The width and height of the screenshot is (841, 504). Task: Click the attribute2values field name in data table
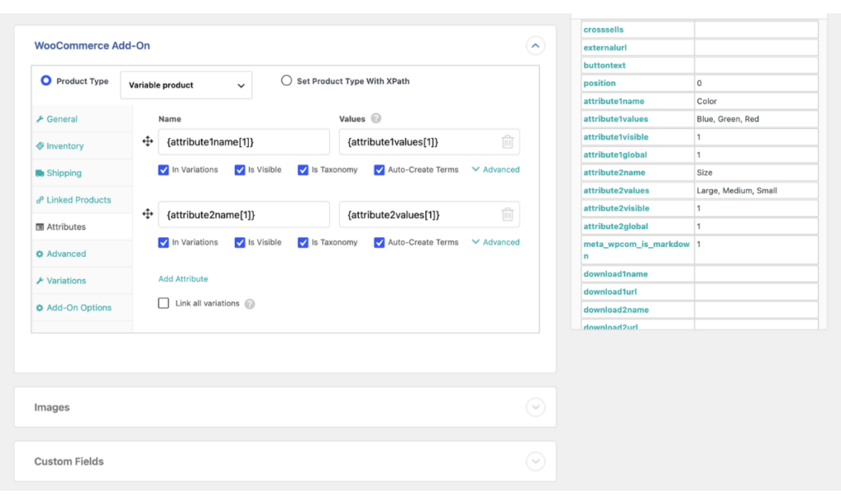tap(616, 190)
